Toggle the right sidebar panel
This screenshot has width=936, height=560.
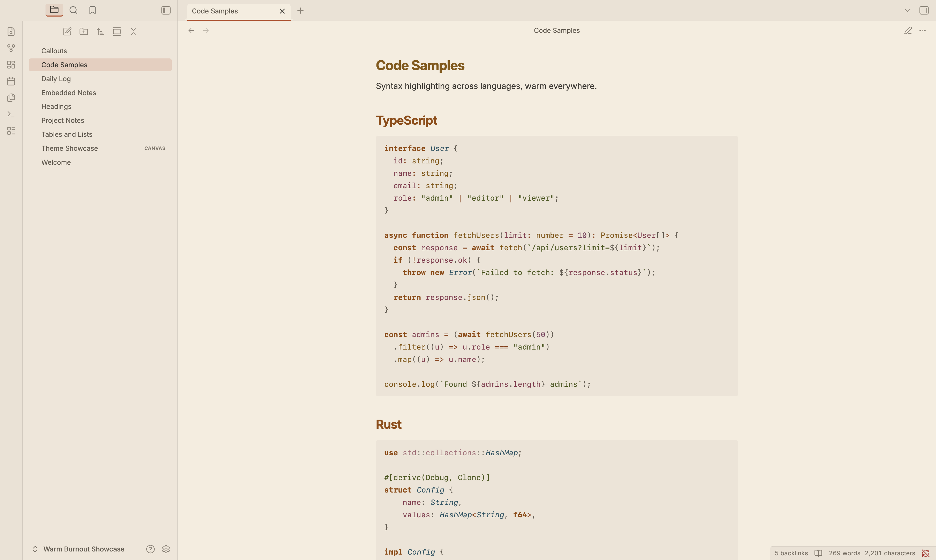tap(924, 10)
